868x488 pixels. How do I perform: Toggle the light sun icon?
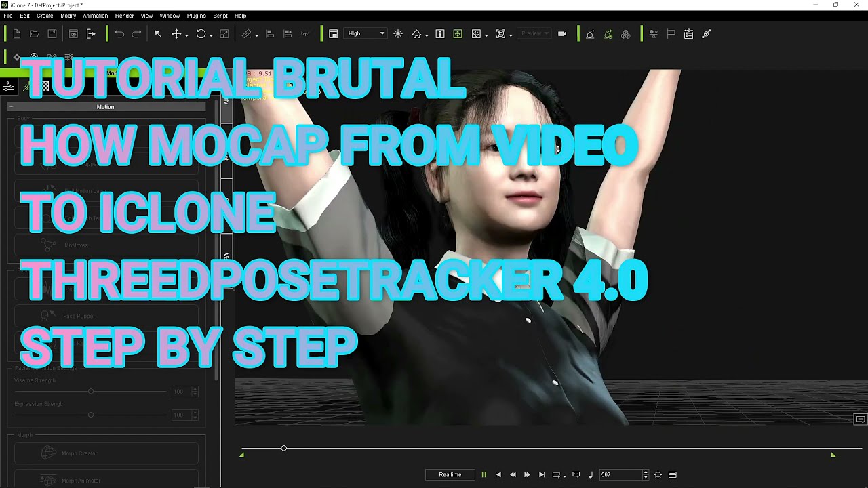coord(398,34)
